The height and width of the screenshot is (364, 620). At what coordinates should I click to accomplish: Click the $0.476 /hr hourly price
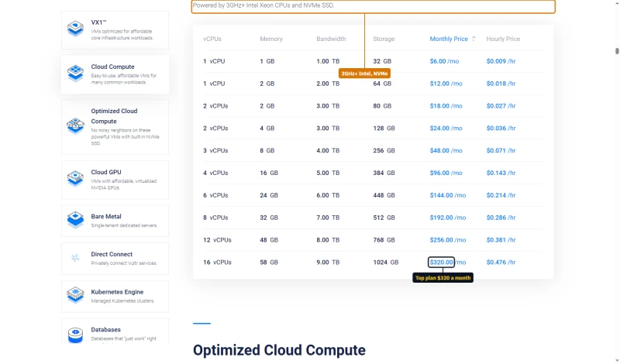pos(501,263)
